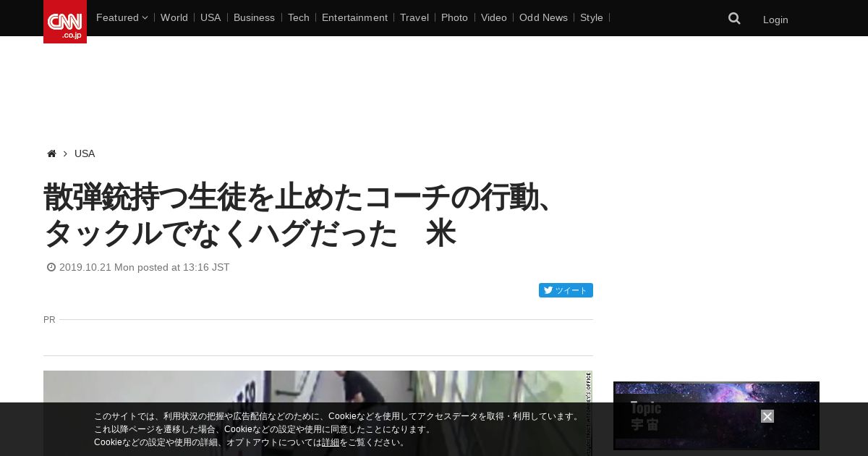Go to the Style section
Viewport: 868px width, 456px height.
592,17
